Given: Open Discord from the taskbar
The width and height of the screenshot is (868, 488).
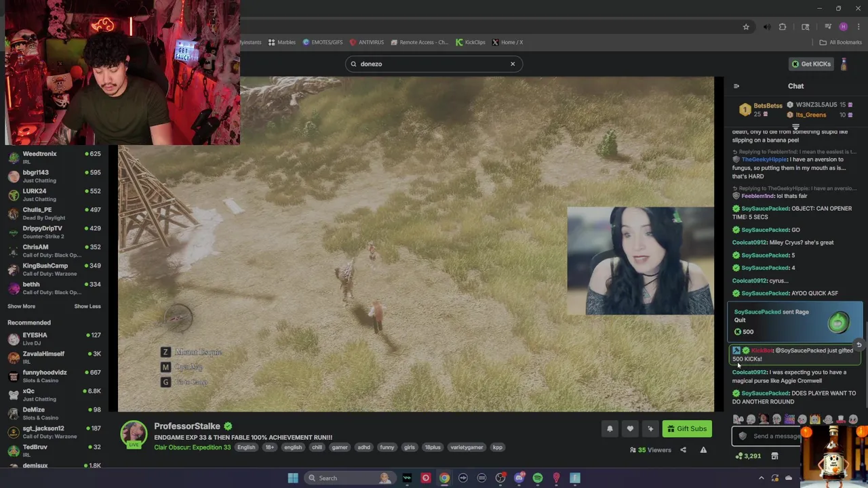Looking at the screenshot, I should 519,478.
